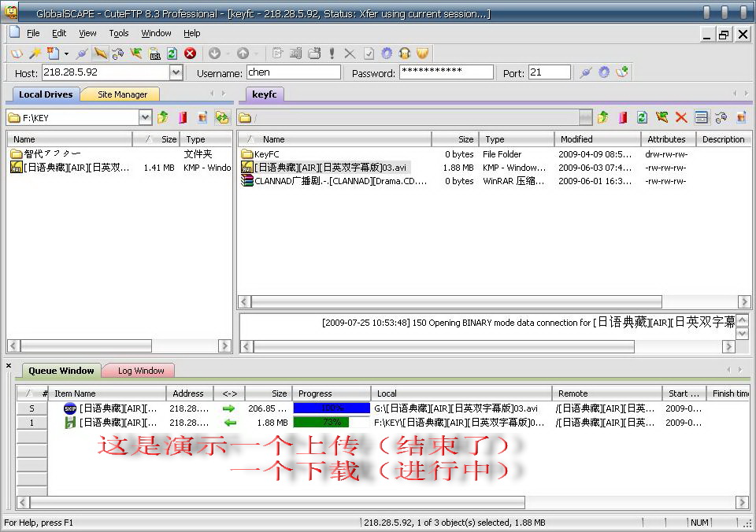The image size is (756, 532).
Task: Click the gray X delete icon in main toolbar
Action: 350,53
